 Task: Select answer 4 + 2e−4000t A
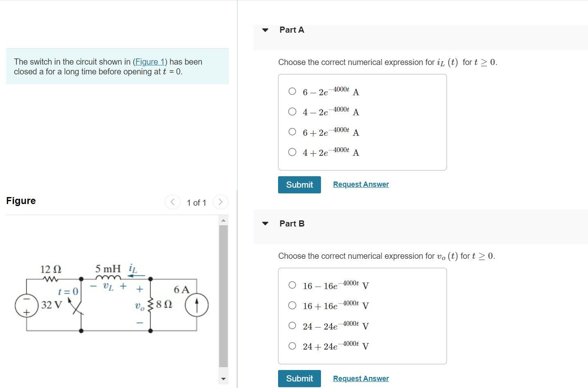coord(292,152)
